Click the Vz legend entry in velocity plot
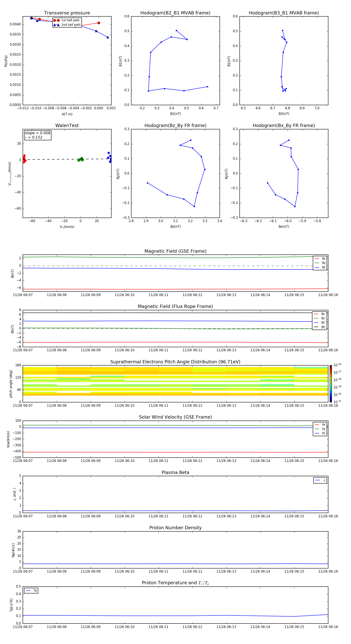Viewport: 351px width, 644px height. (x=320, y=433)
